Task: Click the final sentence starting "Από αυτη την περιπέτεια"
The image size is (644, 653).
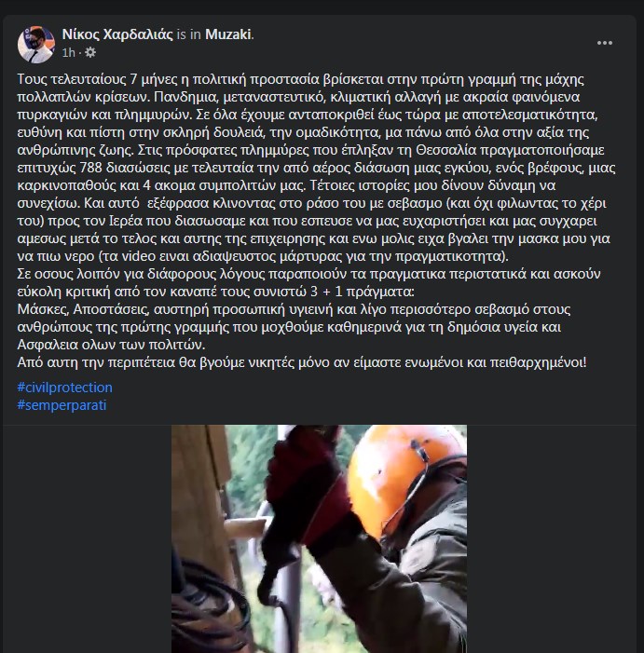Action: pos(302,362)
